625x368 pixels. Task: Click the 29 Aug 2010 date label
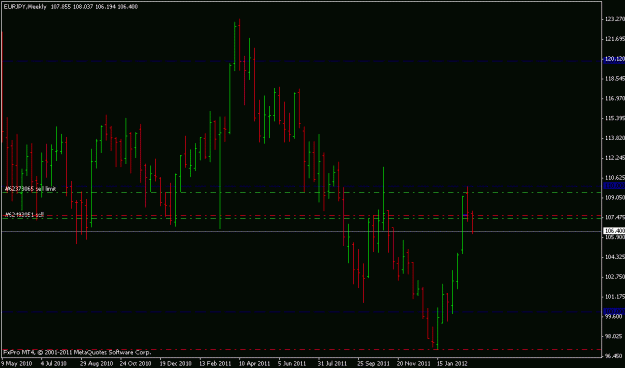coord(96,364)
